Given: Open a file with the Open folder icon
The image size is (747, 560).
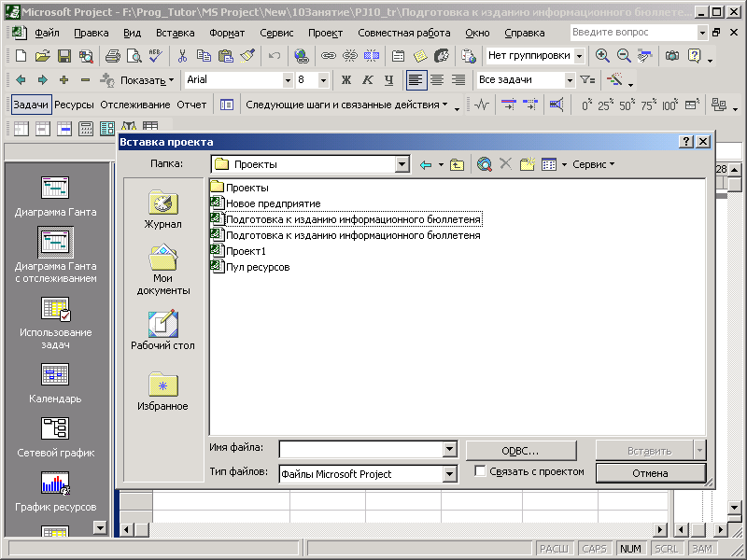Looking at the screenshot, I should 42,56.
